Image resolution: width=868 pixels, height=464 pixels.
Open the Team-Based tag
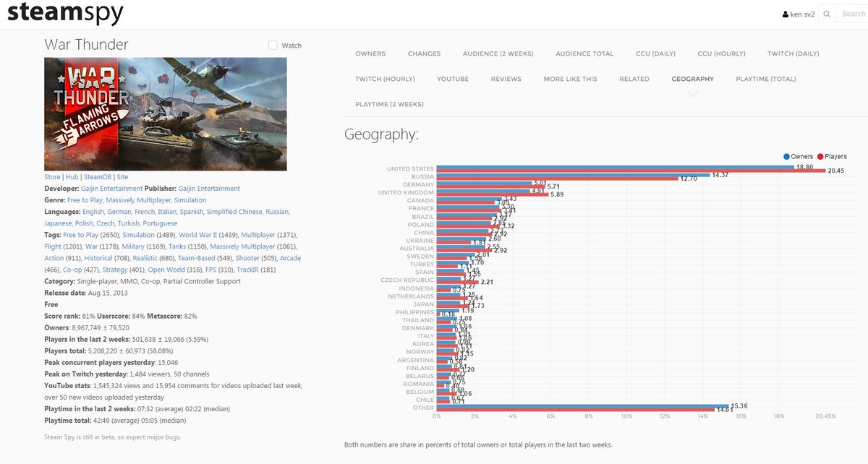tap(197, 258)
